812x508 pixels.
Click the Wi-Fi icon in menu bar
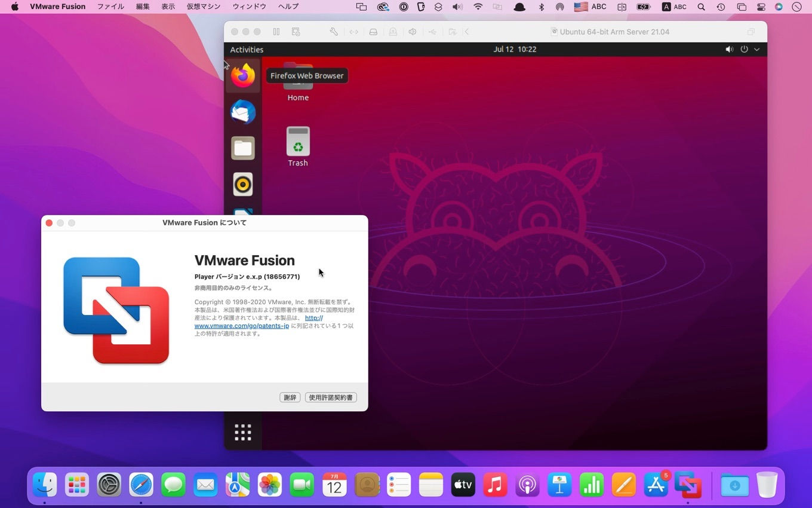pyautogui.click(x=478, y=7)
